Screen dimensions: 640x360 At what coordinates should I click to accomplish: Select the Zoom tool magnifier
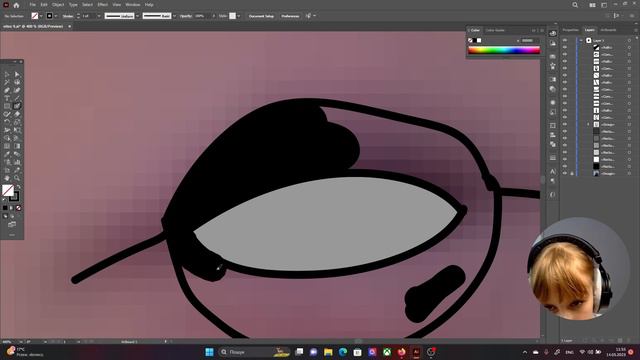pos(17,178)
